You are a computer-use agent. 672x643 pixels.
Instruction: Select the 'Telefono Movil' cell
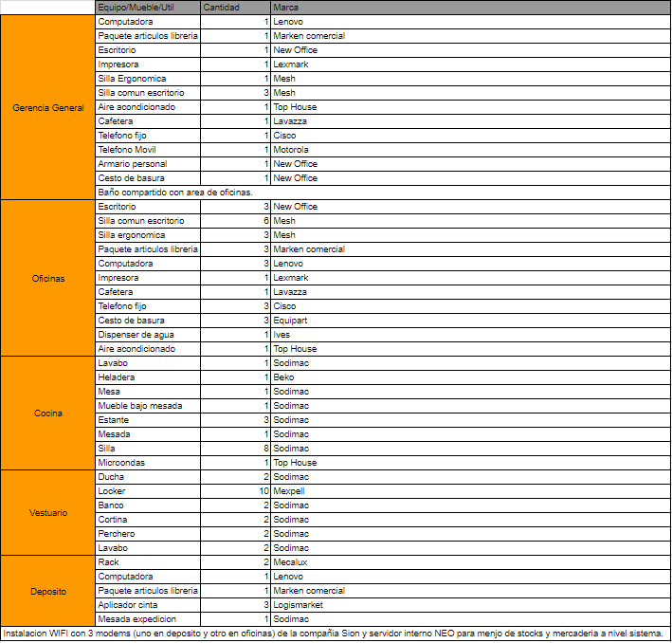(x=148, y=150)
